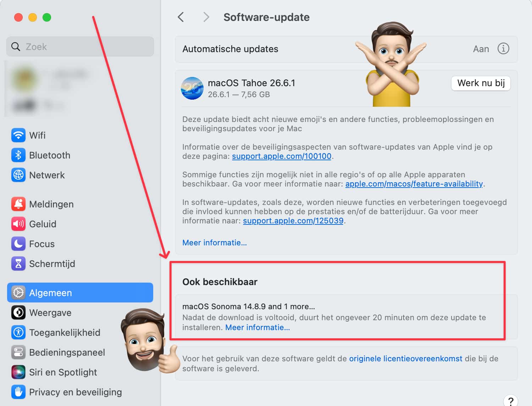Click the info icon for Automatische updates
532x406 pixels.
click(x=503, y=49)
